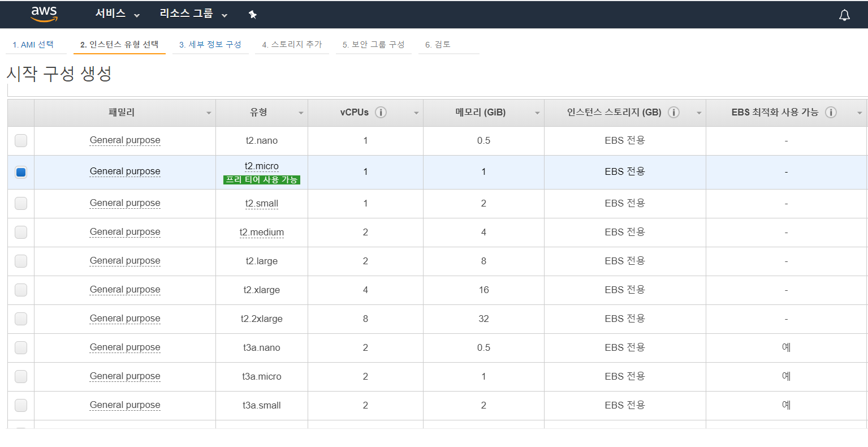Select the t2.small instance checkbox

pos(21,203)
